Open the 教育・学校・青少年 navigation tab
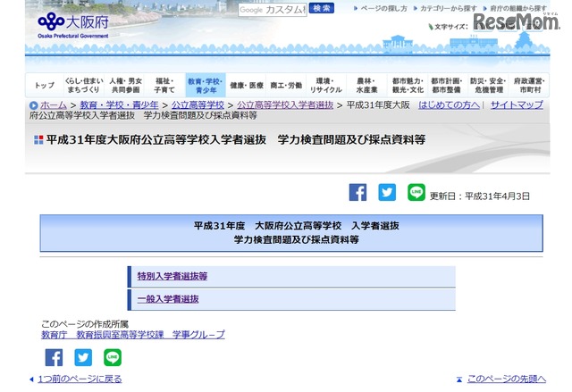This screenshot has width=572, height=392. click(206, 86)
